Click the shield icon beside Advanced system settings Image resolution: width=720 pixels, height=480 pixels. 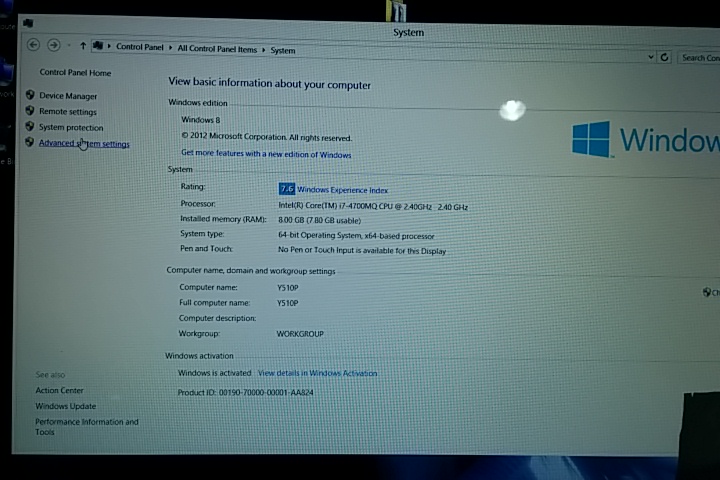pos(30,142)
